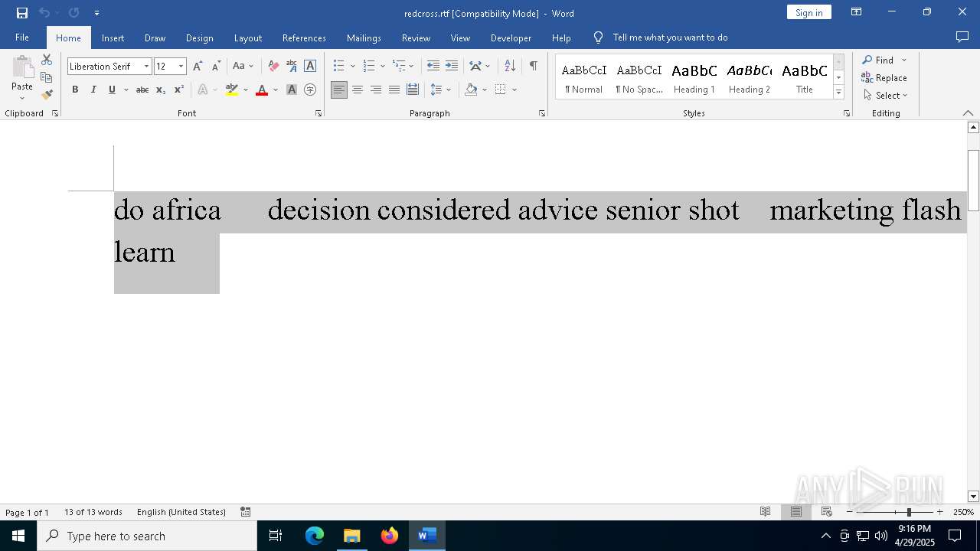Screen dimensions: 980x551
Task: Sort paragraph text A to Z
Action: (510, 67)
